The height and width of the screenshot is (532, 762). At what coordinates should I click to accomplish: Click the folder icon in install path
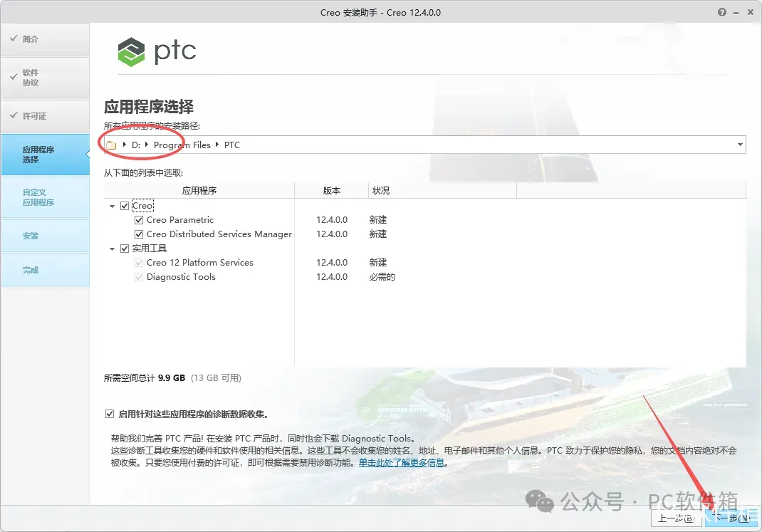[x=111, y=145]
